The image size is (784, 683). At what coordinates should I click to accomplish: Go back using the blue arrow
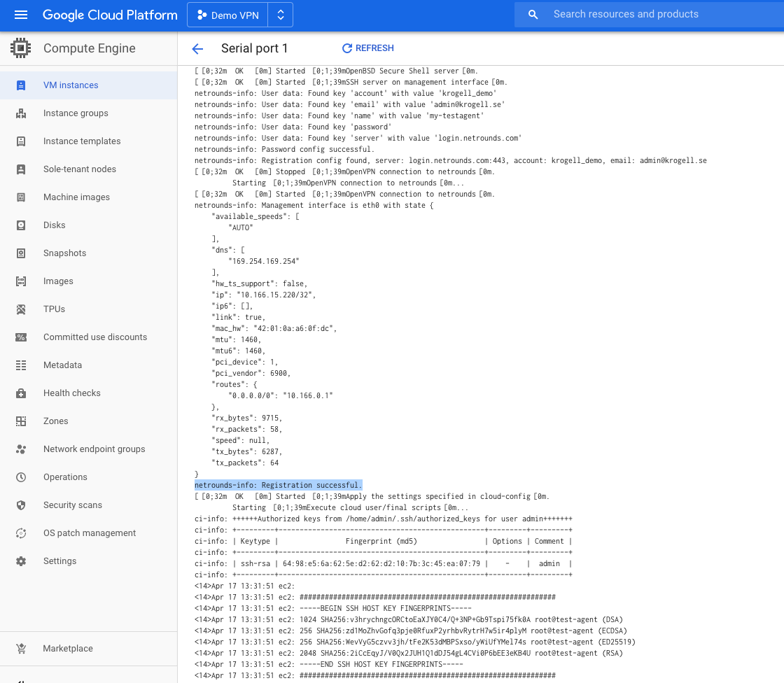[x=197, y=48]
